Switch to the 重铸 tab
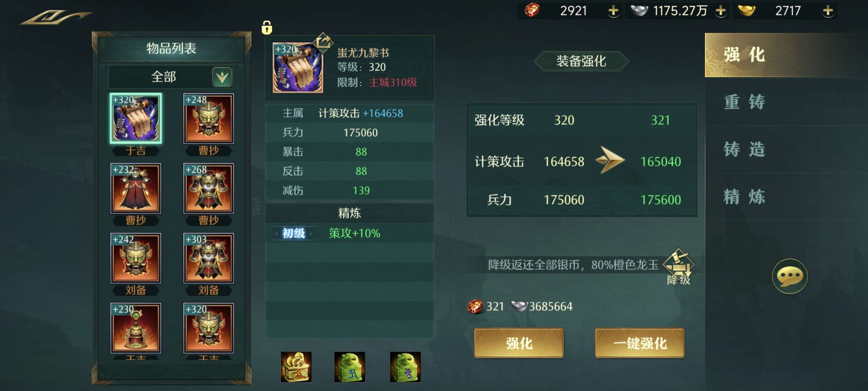868x391 pixels. tap(744, 102)
